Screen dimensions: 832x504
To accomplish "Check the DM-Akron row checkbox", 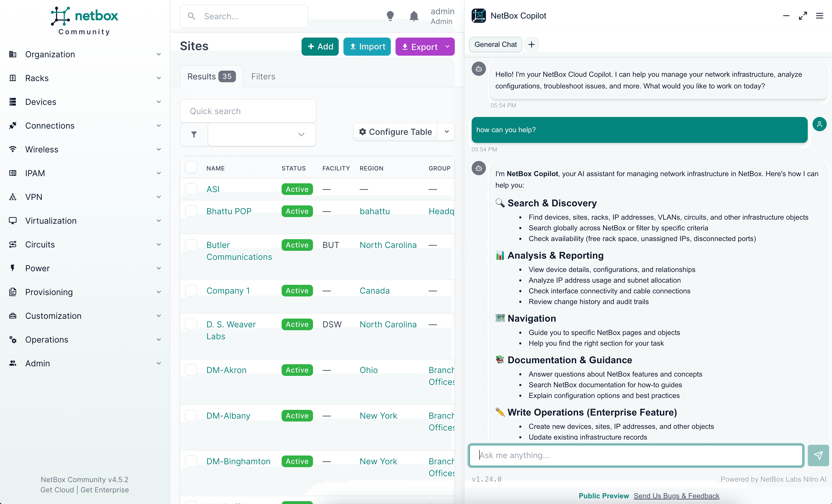I will pos(191,370).
